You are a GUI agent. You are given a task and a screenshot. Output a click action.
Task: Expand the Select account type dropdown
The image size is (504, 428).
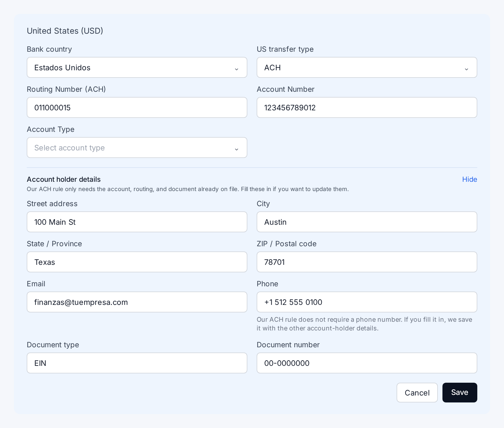point(137,148)
